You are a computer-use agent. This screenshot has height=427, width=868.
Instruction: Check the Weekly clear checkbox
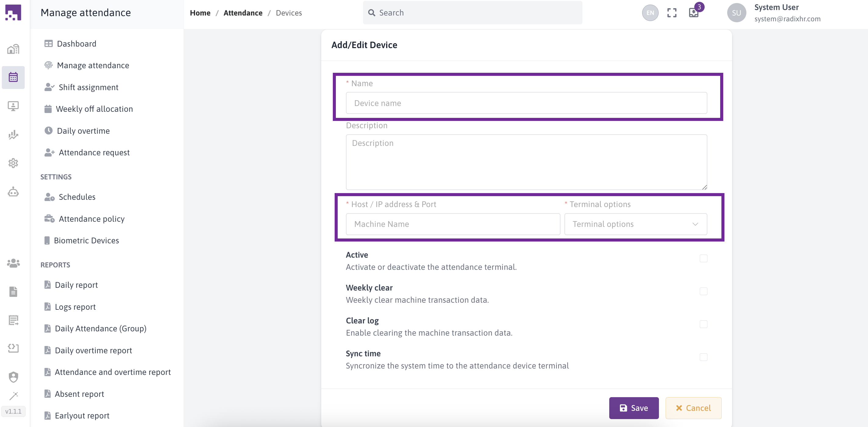click(703, 291)
